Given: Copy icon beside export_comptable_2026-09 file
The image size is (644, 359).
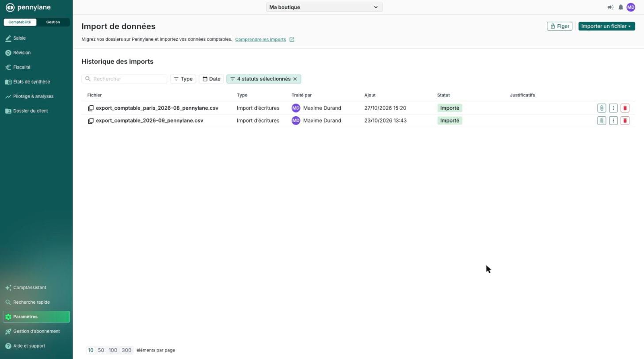Looking at the screenshot, I should pos(91,121).
